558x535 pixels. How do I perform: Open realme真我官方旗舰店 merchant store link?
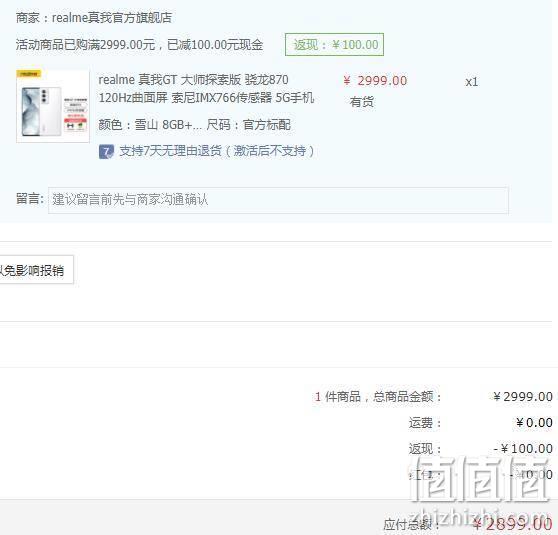coord(112,17)
